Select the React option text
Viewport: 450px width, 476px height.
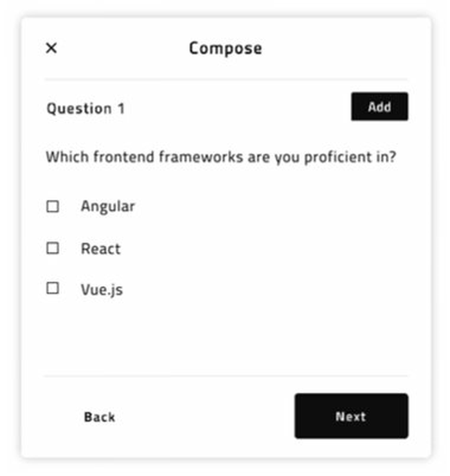(100, 249)
